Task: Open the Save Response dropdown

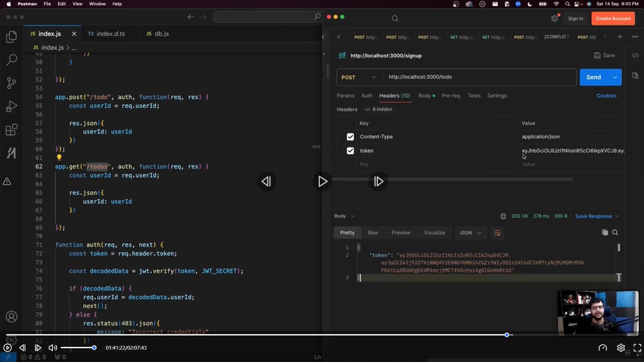Action: pyautogui.click(x=597, y=216)
